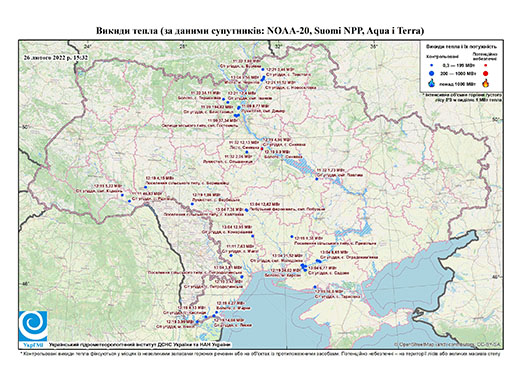
Task: Click blue marker at 11:22 1,73 МВт
Action: (317, 179)
